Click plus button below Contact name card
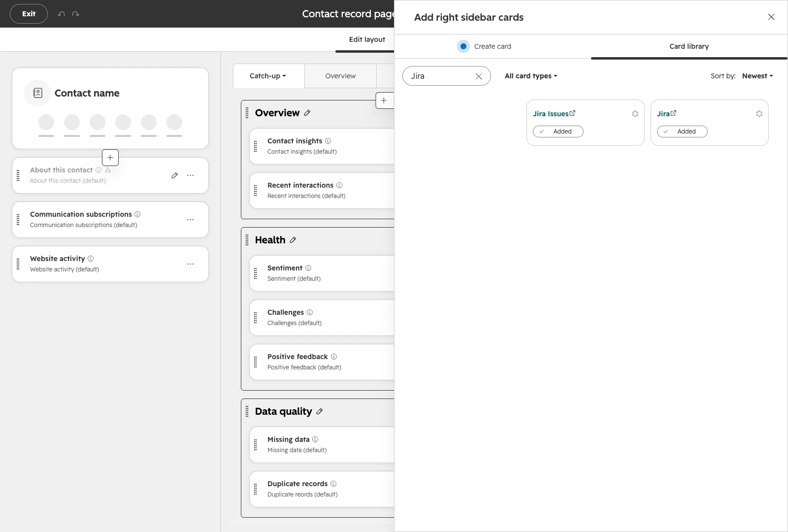Screen dimensions: 788x532 tap(110, 158)
